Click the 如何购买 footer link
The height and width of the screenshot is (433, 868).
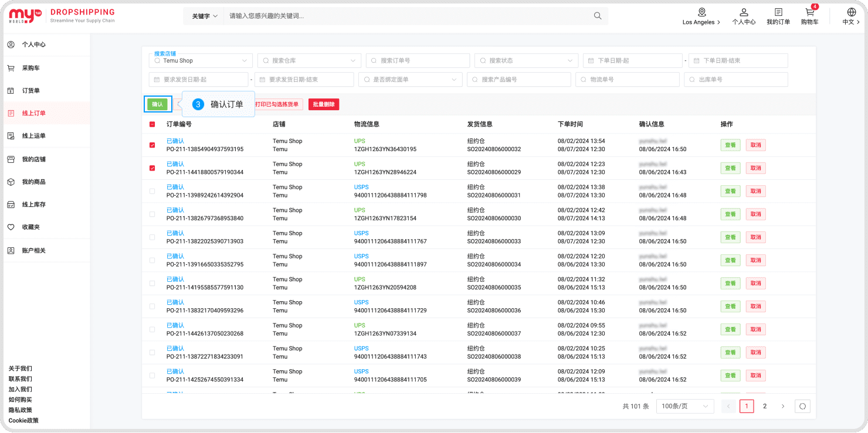(21, 400)
